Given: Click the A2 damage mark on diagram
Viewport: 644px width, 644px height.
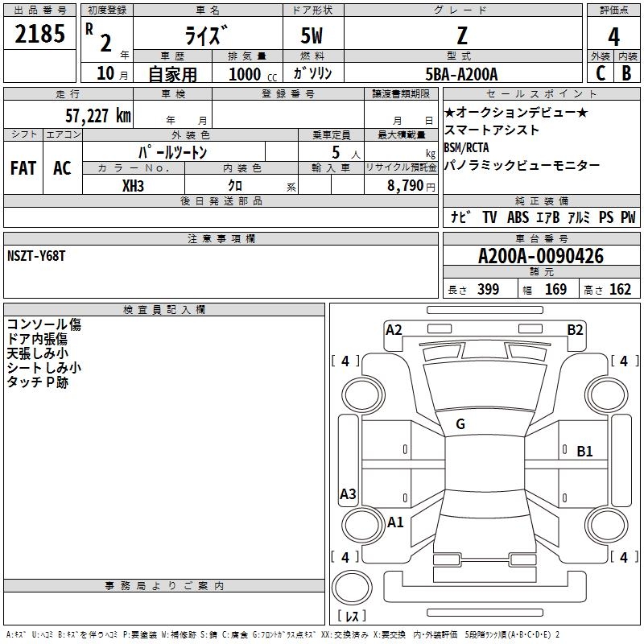Looking at the screenshot, I should [394, 330].
